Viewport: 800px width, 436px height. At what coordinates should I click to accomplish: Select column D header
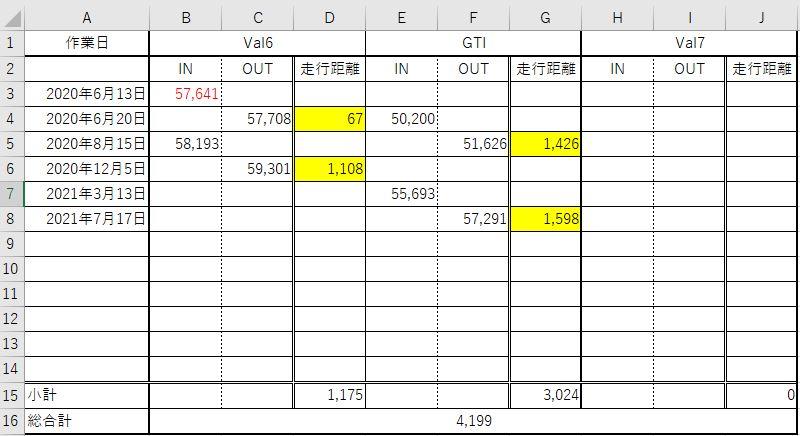tap(330, 18)
